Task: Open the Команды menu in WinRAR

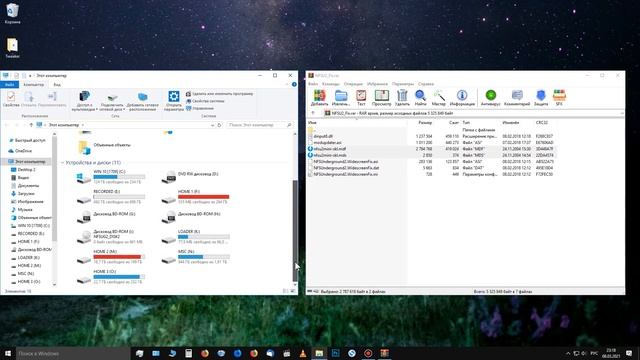Action: pos(331,84)
